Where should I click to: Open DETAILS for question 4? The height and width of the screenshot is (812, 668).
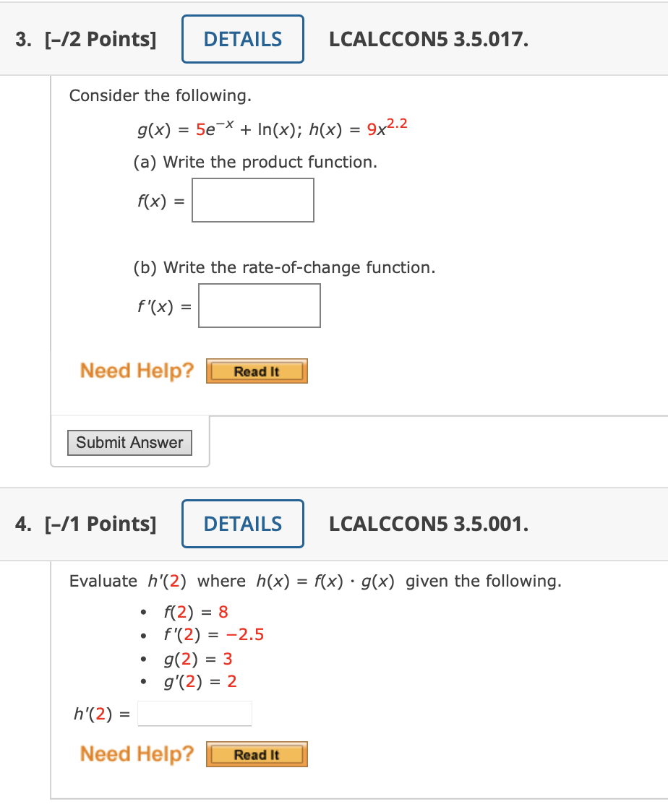(x=242, y=523)
